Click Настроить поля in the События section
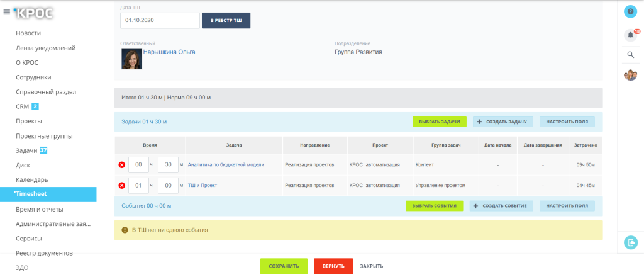This screenshot has height=277, width=644. tap(567, 206)
